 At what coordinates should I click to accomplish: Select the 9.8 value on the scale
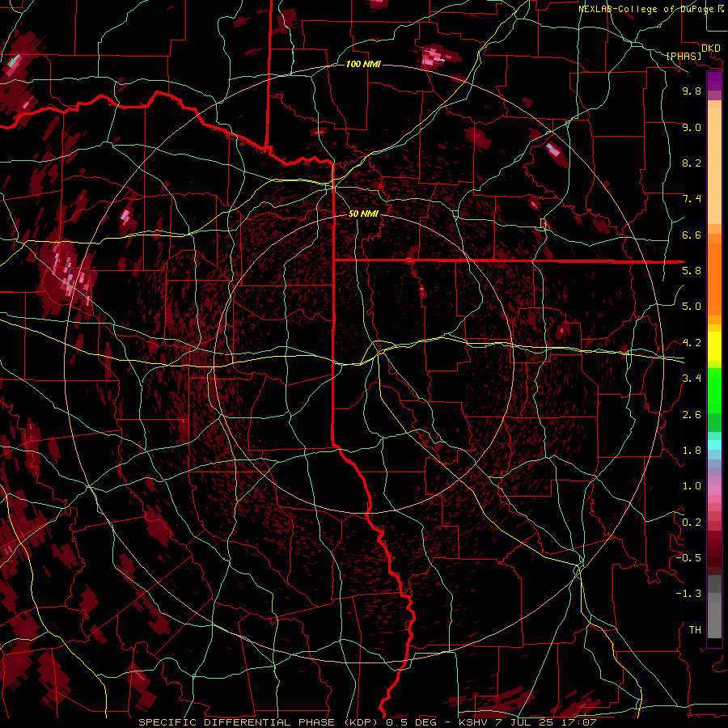coord(692,91)
